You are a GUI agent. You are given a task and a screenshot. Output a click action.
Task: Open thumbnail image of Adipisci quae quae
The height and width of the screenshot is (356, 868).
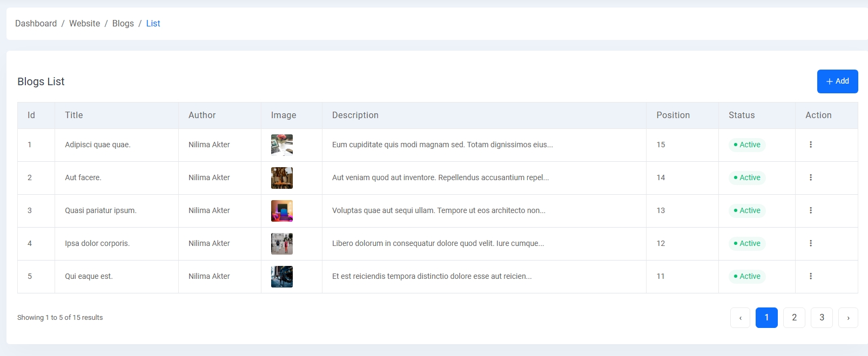[282, 145]
